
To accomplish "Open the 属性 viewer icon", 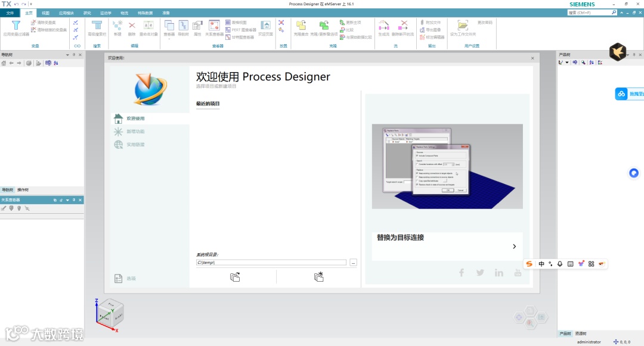I will (197, 26).
